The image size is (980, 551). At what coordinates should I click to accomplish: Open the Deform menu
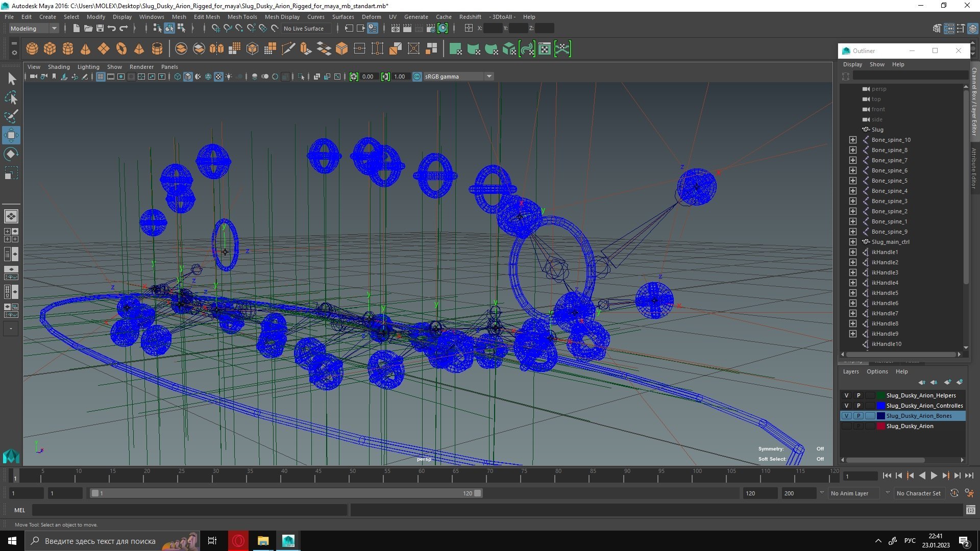[x=371, y=17]
